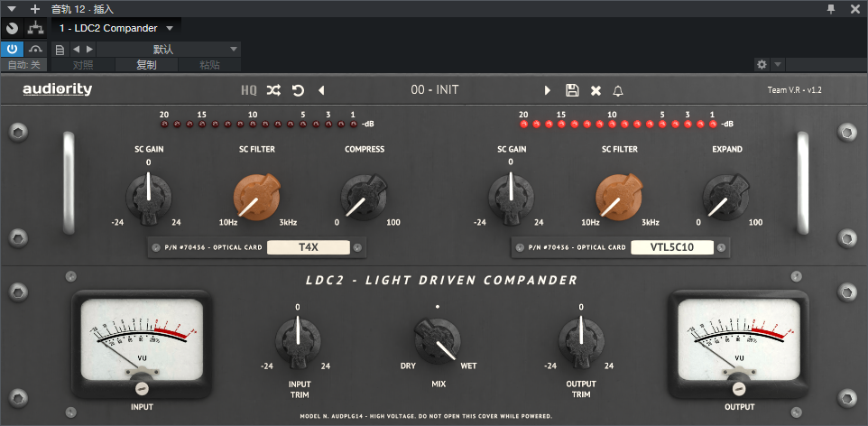Open window menu triangle at top-left
The height and width of the screenshot is (426, 868).
point(12,9)
